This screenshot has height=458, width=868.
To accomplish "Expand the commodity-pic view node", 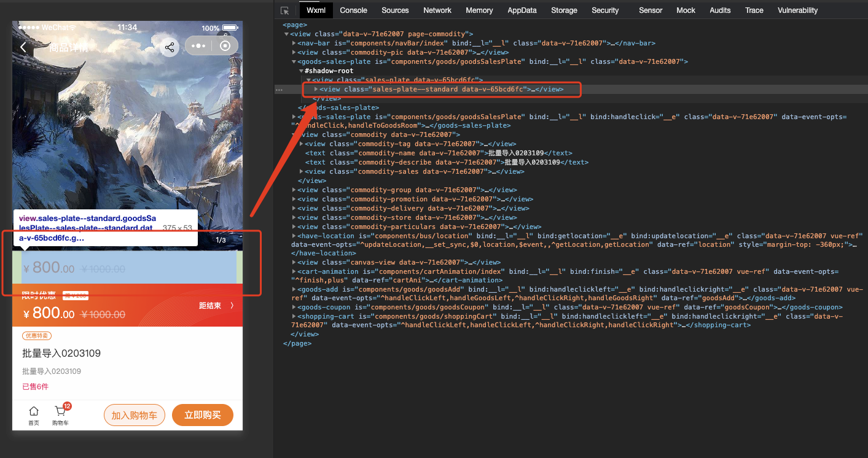I will [294, 53].
